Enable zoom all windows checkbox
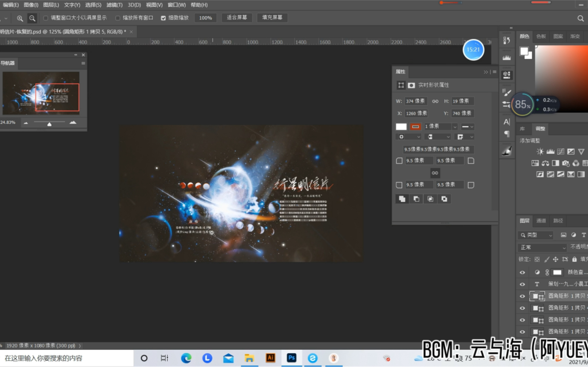588x367 pixels. click(118, 18)
